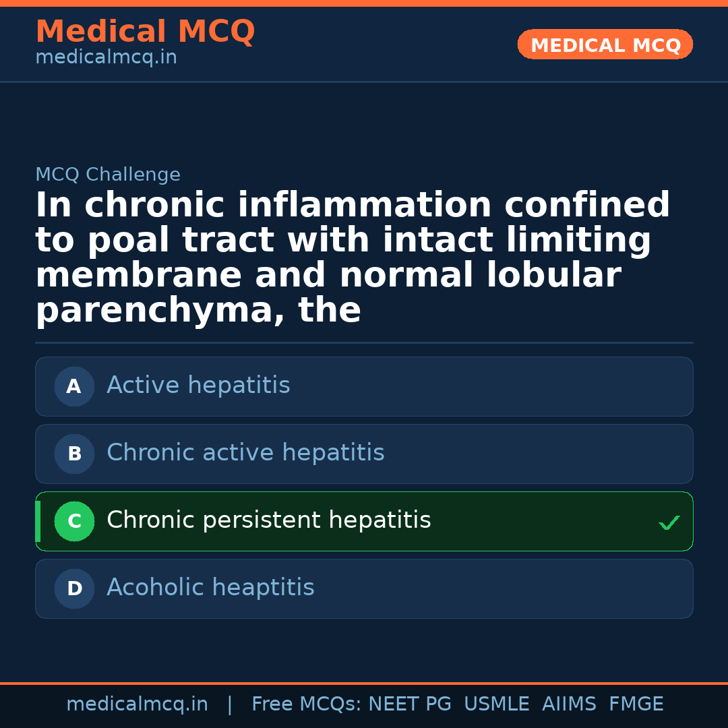The height and width of the screenshot is (728, 728).
Task: Select the "Active hepatitis" answer text
Action: [x=198, y=386]
